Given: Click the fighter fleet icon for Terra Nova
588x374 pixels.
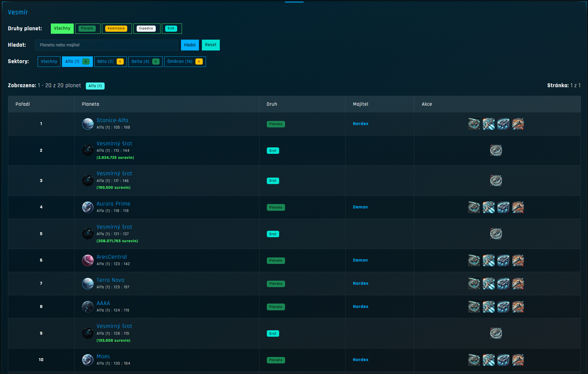Looking at the screenshot, I should [488, 284].
